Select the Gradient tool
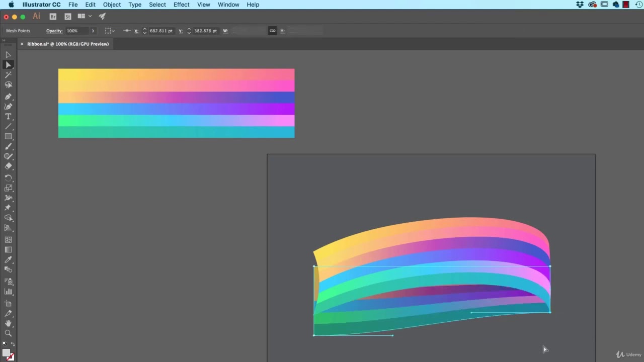 tap(8, 250)
